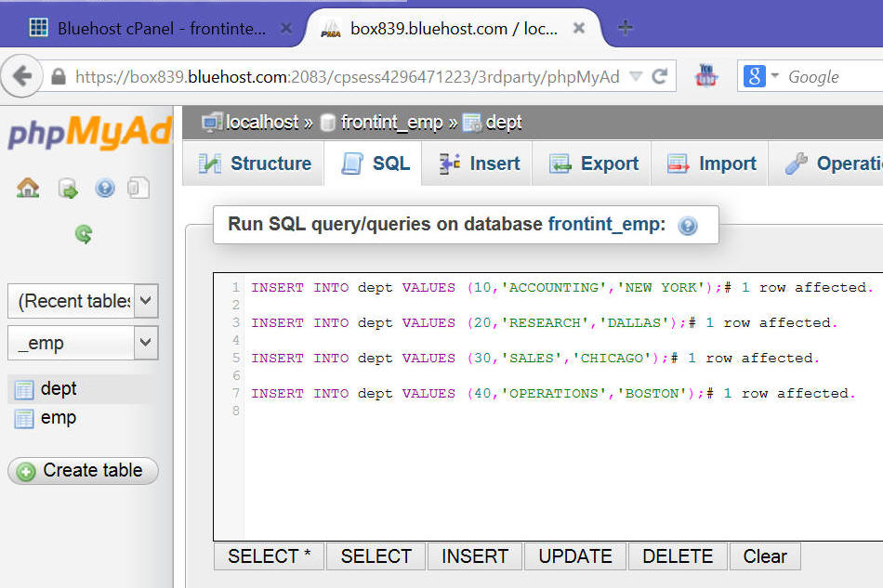Click the log out icon in sidebar
The image size is (883, 588).
tap(68, 189)
